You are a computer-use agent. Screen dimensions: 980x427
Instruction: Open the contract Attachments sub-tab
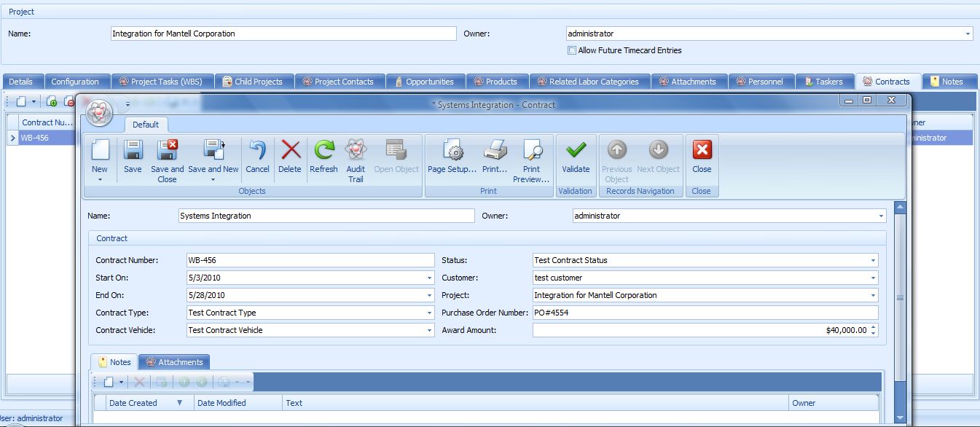[x=174, y=362]
